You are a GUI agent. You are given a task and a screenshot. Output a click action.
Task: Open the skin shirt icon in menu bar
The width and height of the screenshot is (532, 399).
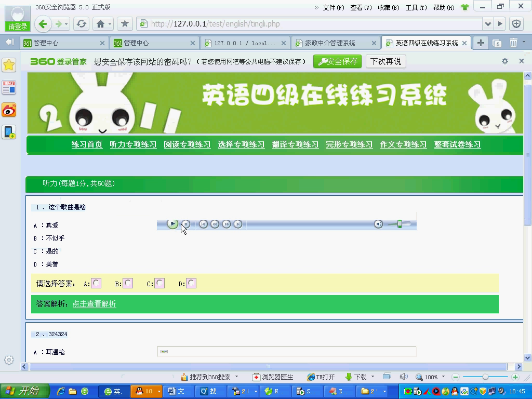coord(465,7)
